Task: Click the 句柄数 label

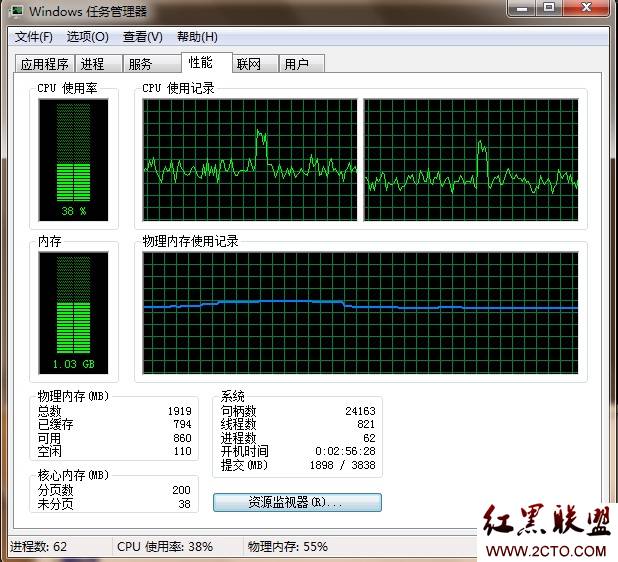Action: pyautogui.click(x=238, y=411)
